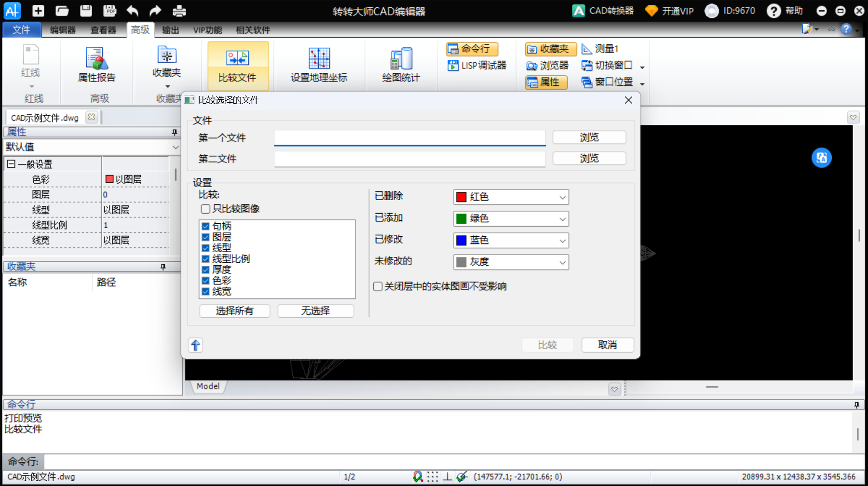The width and height of the screenshot is (868, 486).
Task: Click 浏览 for 第二文件
Action: pos(589,158)
